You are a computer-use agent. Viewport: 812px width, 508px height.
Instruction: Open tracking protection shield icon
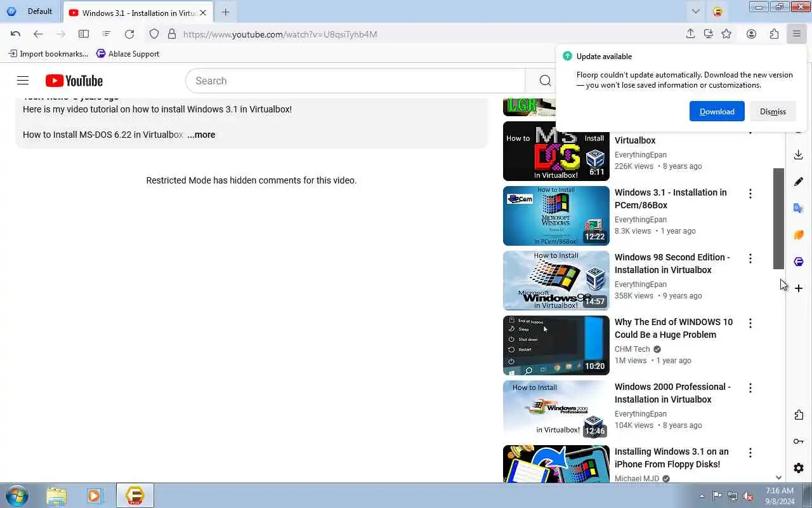154,34
